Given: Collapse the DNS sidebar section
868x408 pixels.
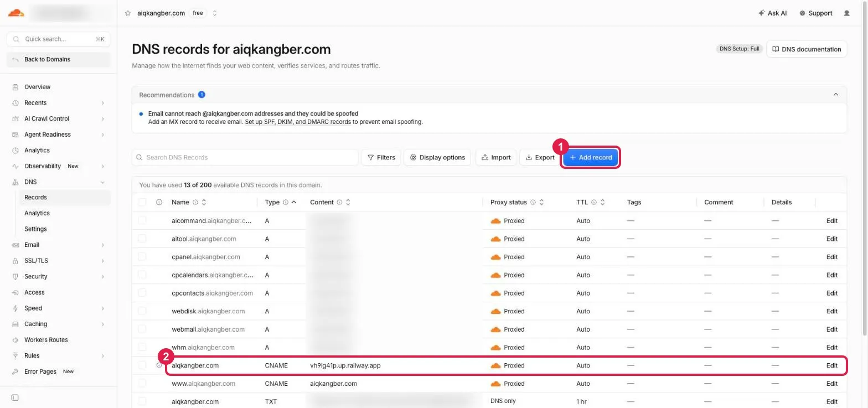Looking at the screenshot, I should click(x=103, y=182).
